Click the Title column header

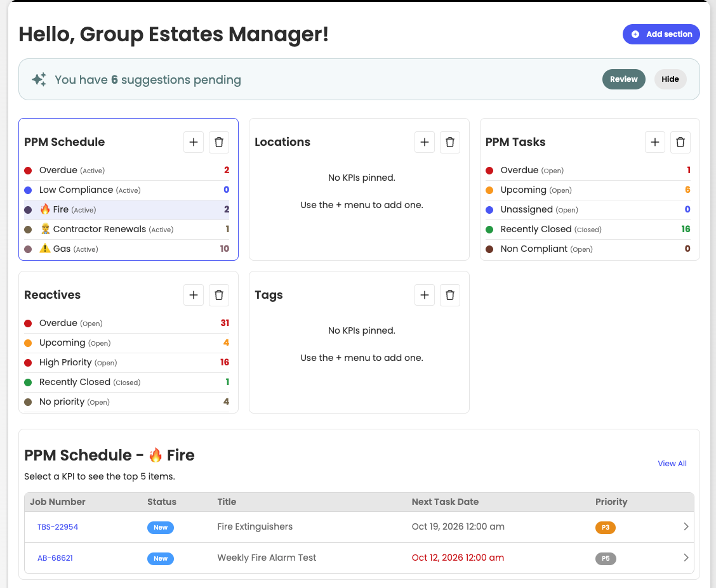[227, 502]
